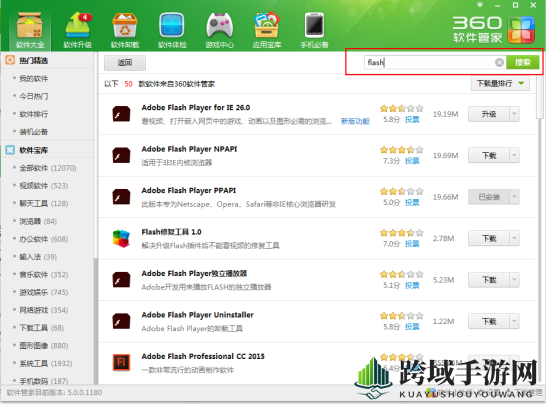Open 游戏中心 gamepad icon
The image size is (546, 404).
click(x=219, y=30)
